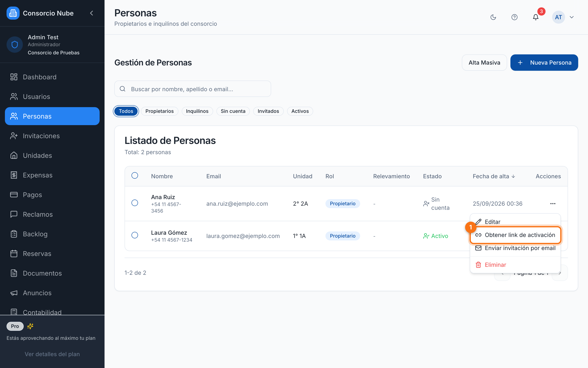The height and width of the screenshot is (368, 588).
Task: Select the Laura Gómez row checkbox
Action: coord(135,235)
